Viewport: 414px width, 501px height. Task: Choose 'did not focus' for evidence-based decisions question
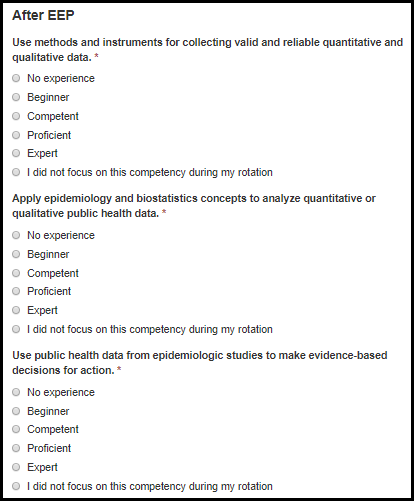16,486
